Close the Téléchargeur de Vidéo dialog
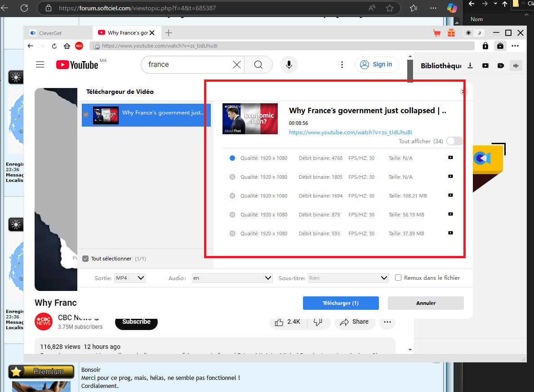Viewport: 534px width, 392px height. (x=463, y=92)
